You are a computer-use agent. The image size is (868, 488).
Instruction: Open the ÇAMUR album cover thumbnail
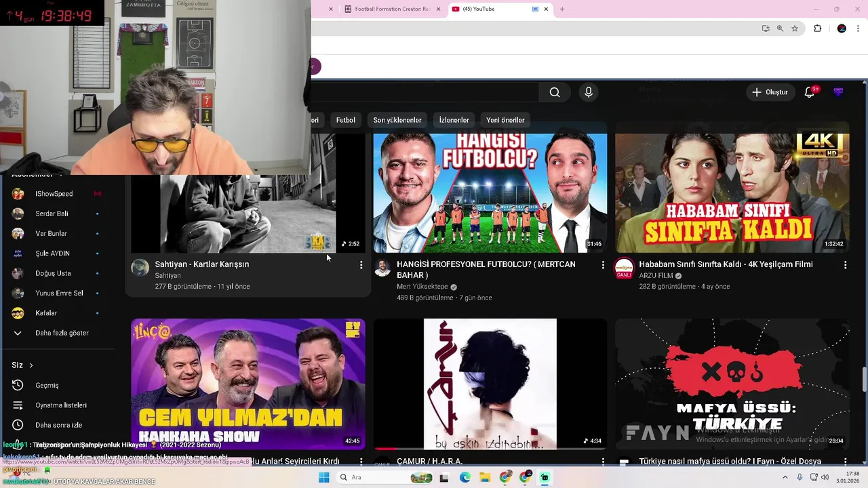[490, 384]
